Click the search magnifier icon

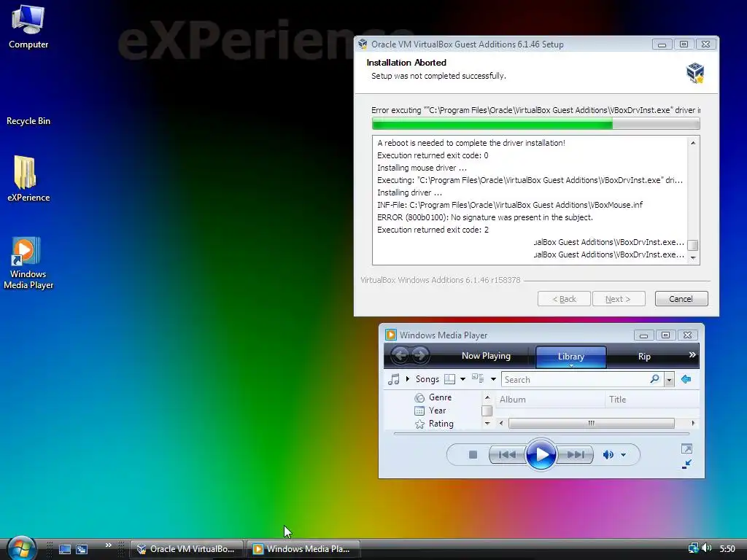[x=655, y=379]
